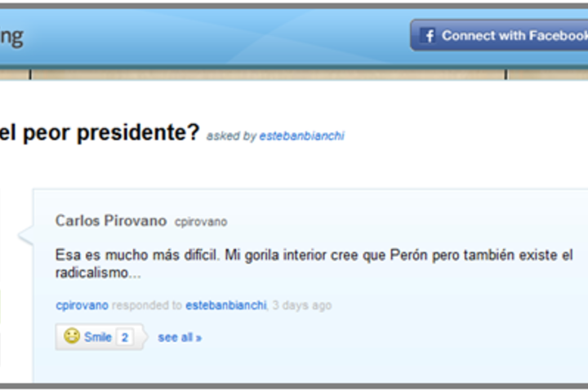Click the yellow smiley face icon

point(72,336)
